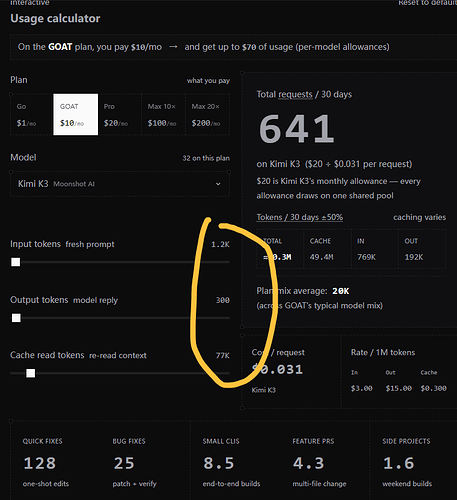Click the In rate $3.00 value
The width and height of the screenshot is (457, 500).
point(361,388)
